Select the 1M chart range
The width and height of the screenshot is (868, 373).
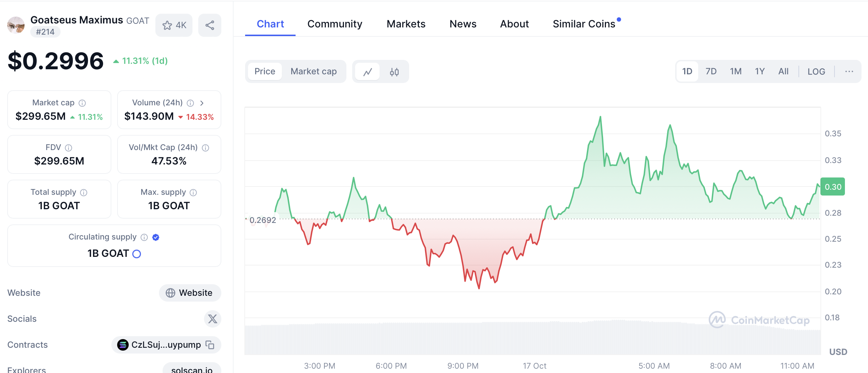[736, 71]
